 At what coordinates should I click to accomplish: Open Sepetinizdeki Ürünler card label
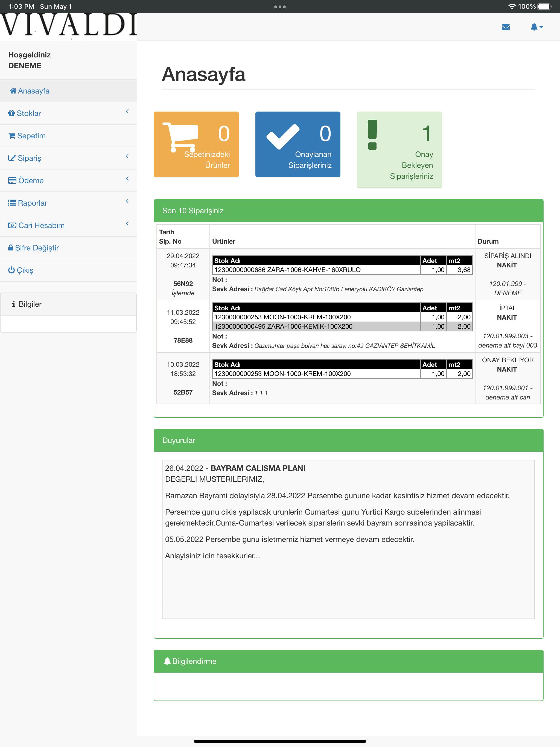pyautogui.click(x=207, y=160)
